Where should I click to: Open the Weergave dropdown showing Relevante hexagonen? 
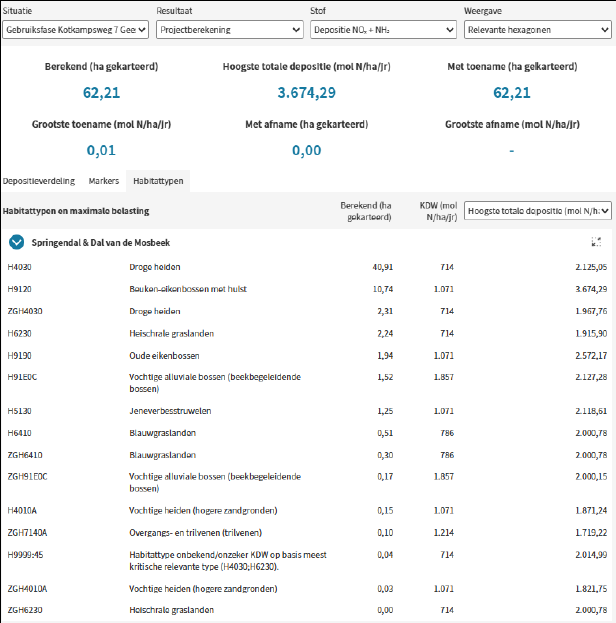[x=538, y=30]
